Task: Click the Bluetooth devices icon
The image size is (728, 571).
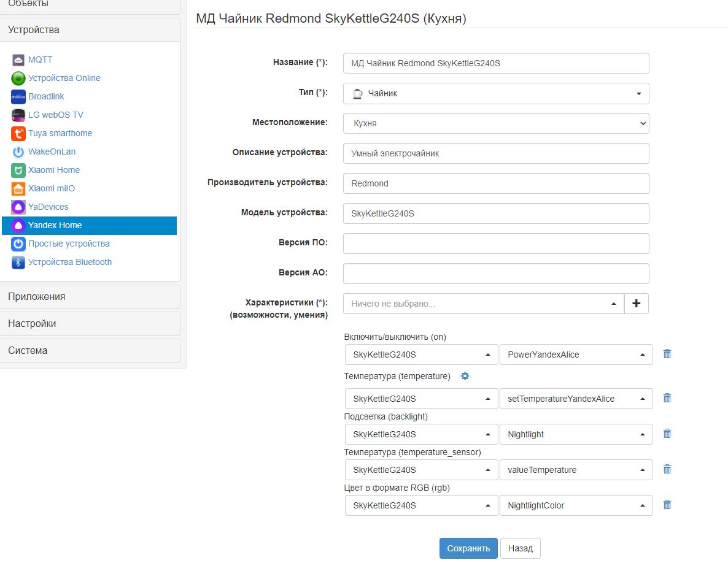Action: pyautogui.click(x=18, y=263)
